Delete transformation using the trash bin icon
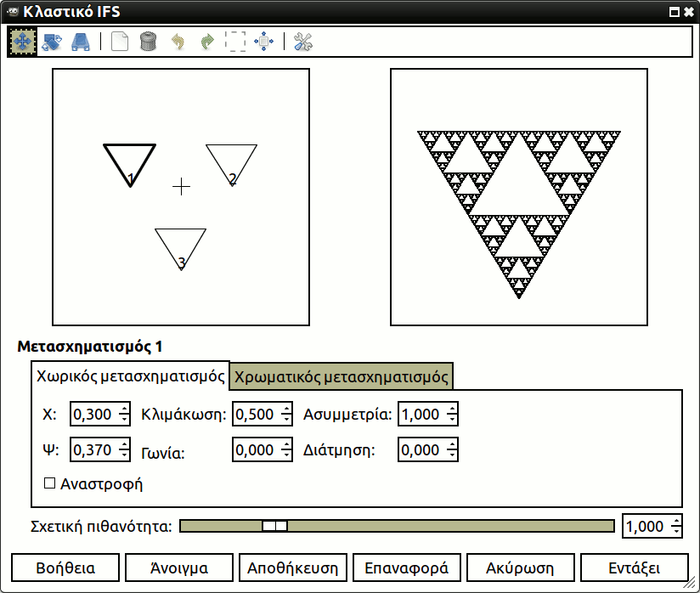 pyautogui.click(x=149, y=42)
